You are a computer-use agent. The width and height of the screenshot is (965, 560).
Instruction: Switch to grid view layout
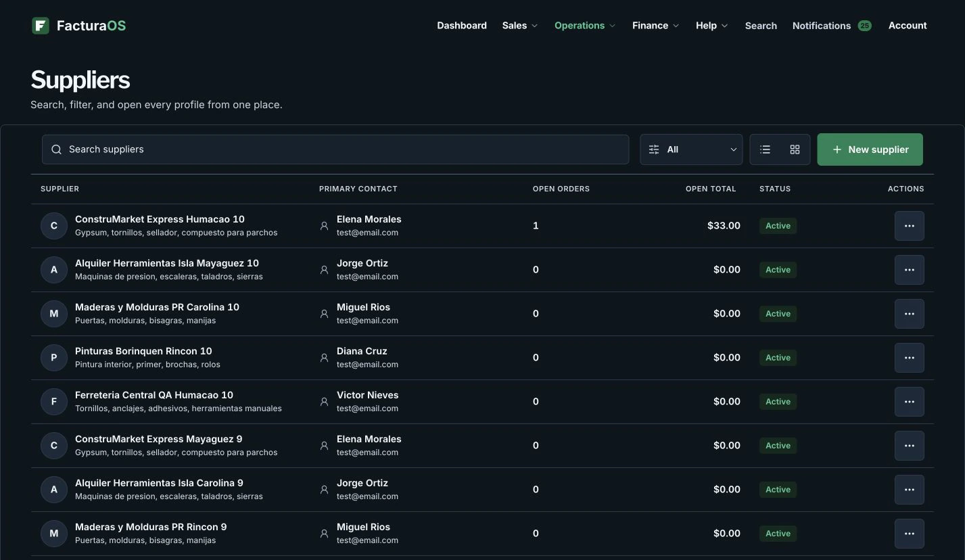[795, 149]
